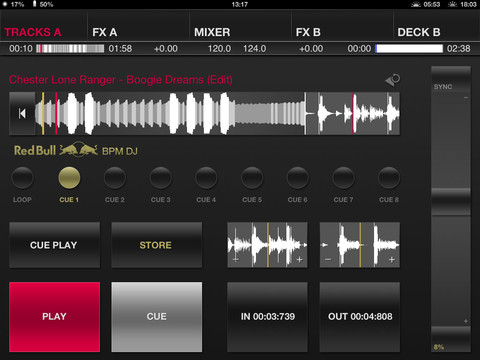Switch to the TRACKS A tab
Image resolution: width=480 pixels, height=360 pixels.
click(33, 32)
